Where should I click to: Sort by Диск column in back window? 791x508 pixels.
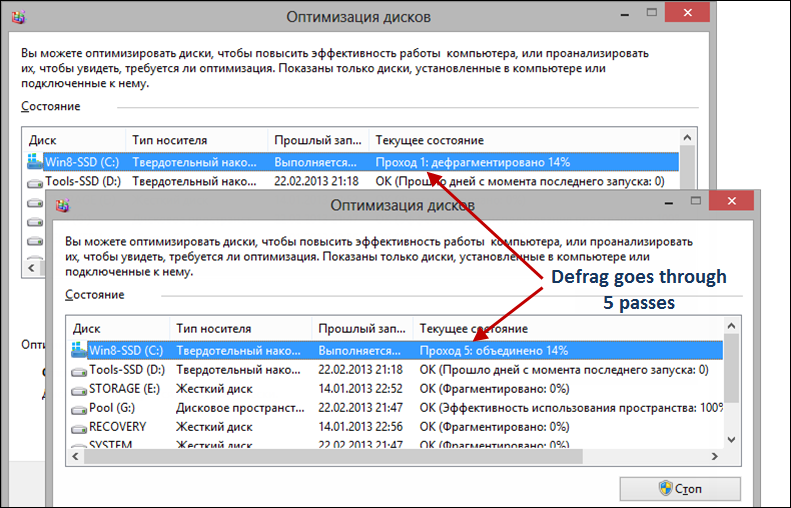(x=74, y=140)
